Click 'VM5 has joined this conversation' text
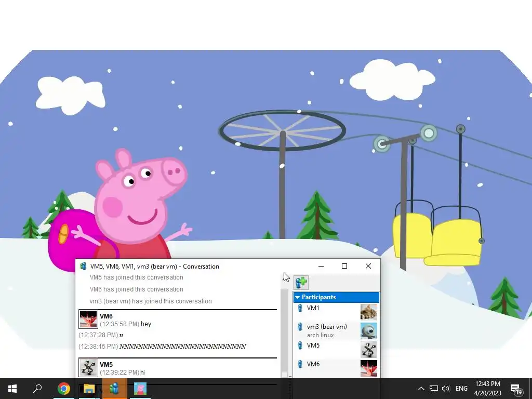Image resolution: width=532 pixels, height=399 pixels. coord(137,277)
